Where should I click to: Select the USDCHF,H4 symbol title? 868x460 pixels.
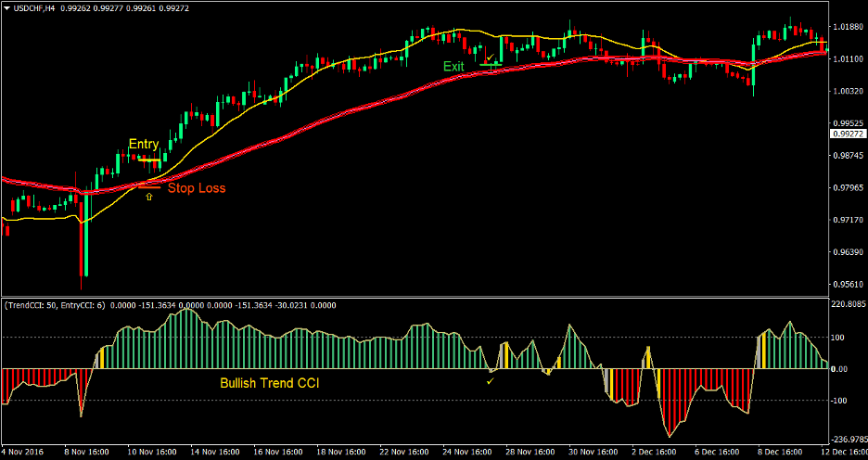tap(33, 7)
